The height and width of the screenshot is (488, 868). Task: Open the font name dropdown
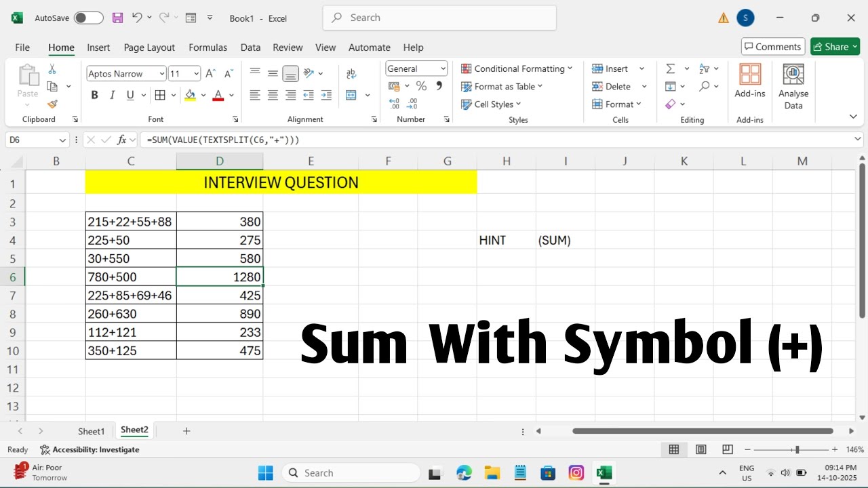(x=162, y=74)
